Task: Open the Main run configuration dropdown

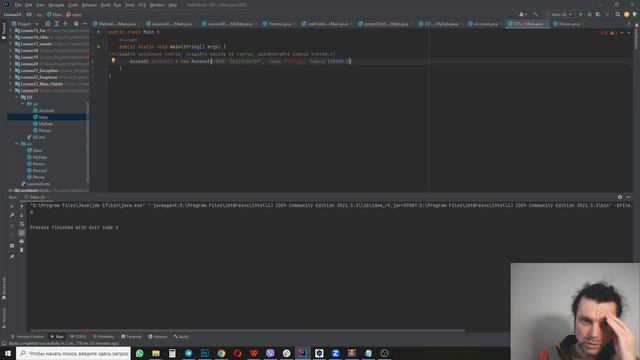Action: [x=559, y=14]
